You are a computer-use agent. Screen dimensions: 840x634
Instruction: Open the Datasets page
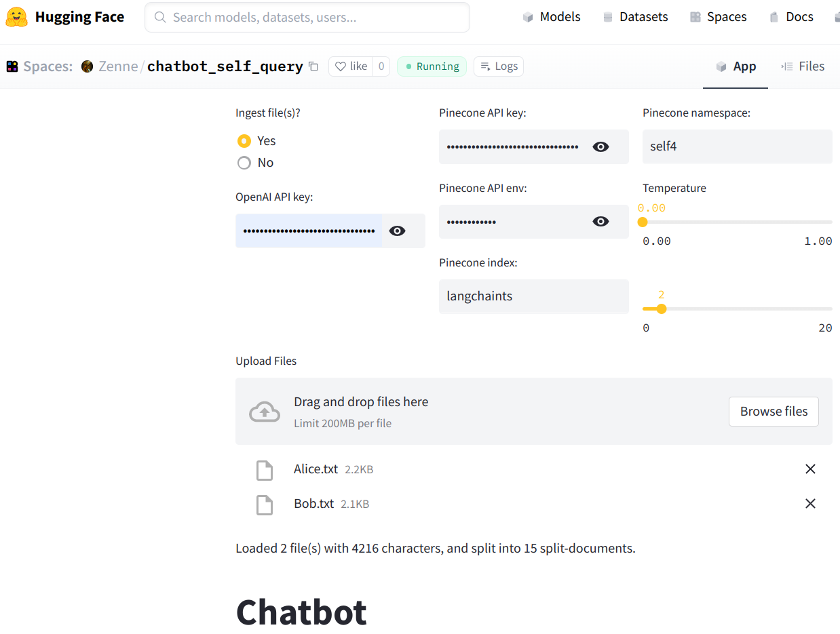(635, 17)
